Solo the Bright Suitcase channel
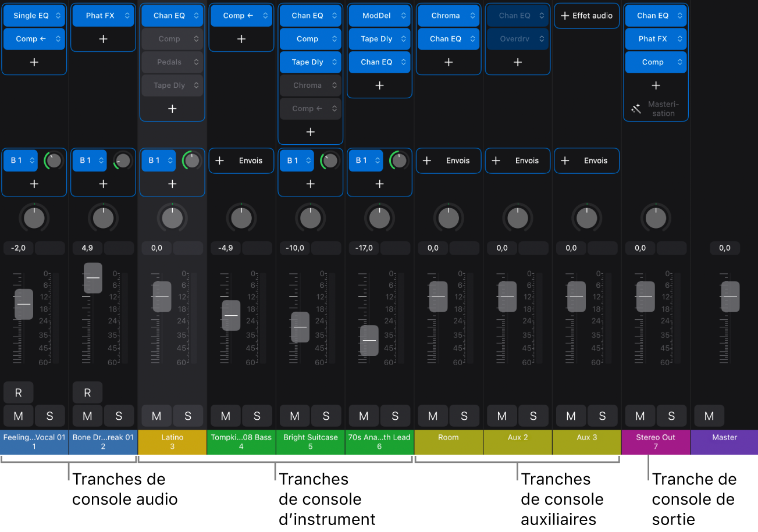This screenshot has width=758, height=532. click(326, 416)
